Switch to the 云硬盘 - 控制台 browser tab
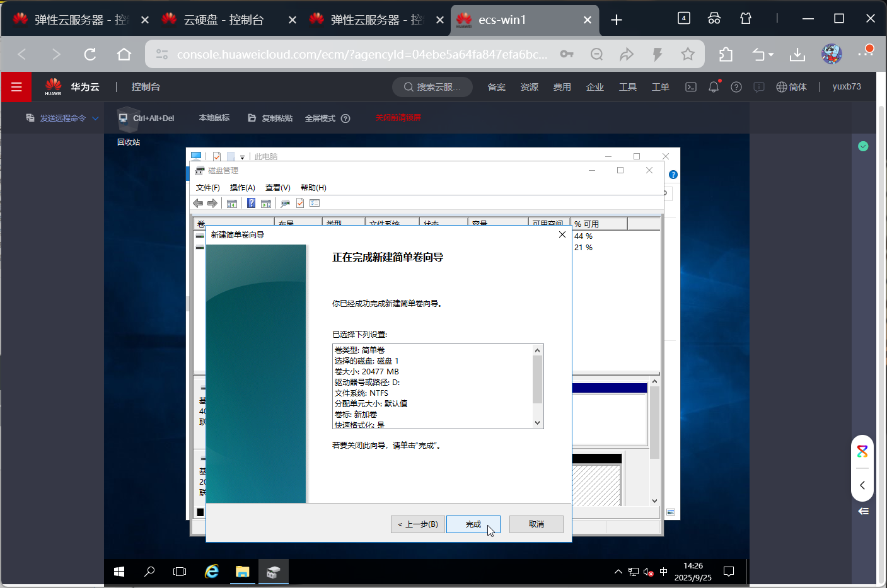Image resolution: width=887 pixels, height=588 pixels. pyautogui.click(x=224, y=20)
